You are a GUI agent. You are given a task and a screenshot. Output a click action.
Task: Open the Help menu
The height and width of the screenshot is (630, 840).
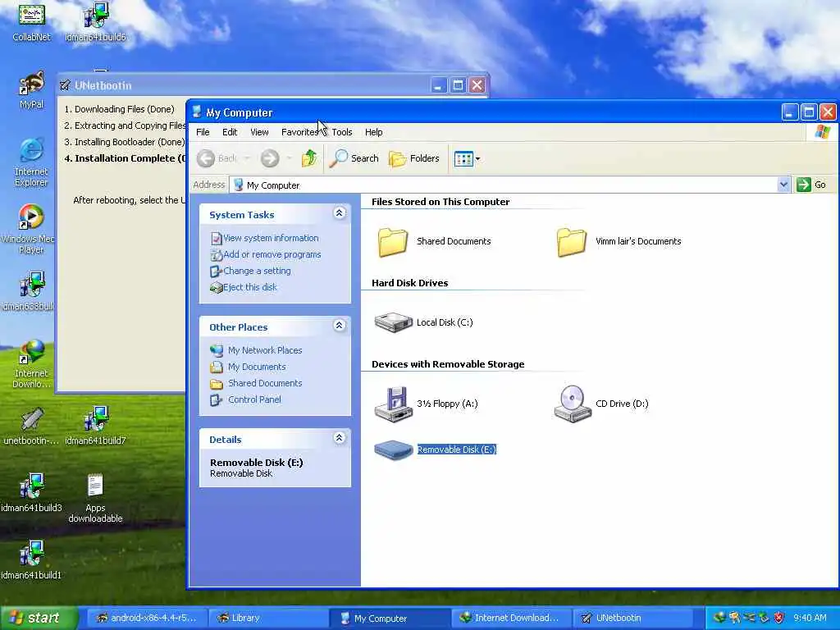pyautogui.click(x=374, y=132)
